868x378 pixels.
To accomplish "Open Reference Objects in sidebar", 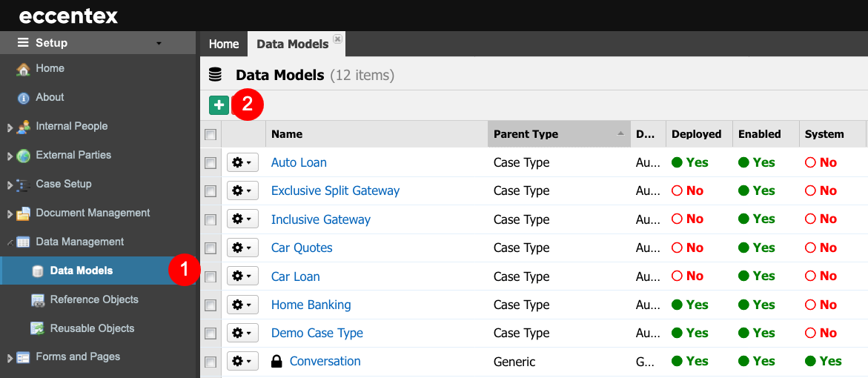I will pyautogui.click(x=94, y=299).
